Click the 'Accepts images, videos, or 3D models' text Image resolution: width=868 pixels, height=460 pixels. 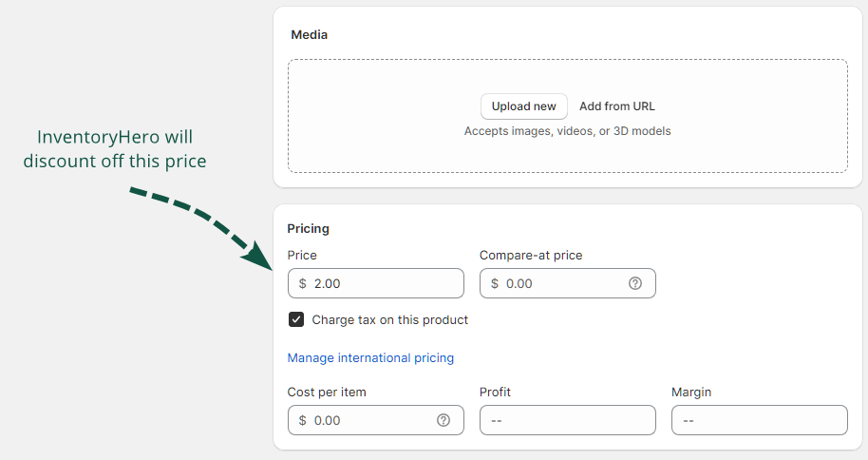pyautogui.click(x=567, y=131)
